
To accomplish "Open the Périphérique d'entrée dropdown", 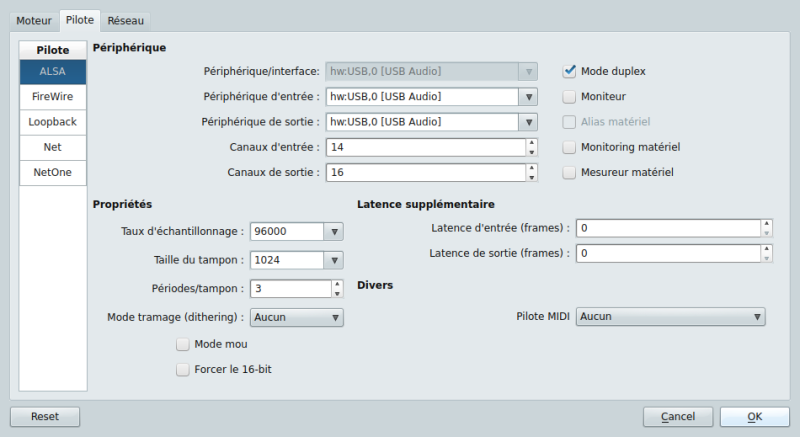I will 528,97.
